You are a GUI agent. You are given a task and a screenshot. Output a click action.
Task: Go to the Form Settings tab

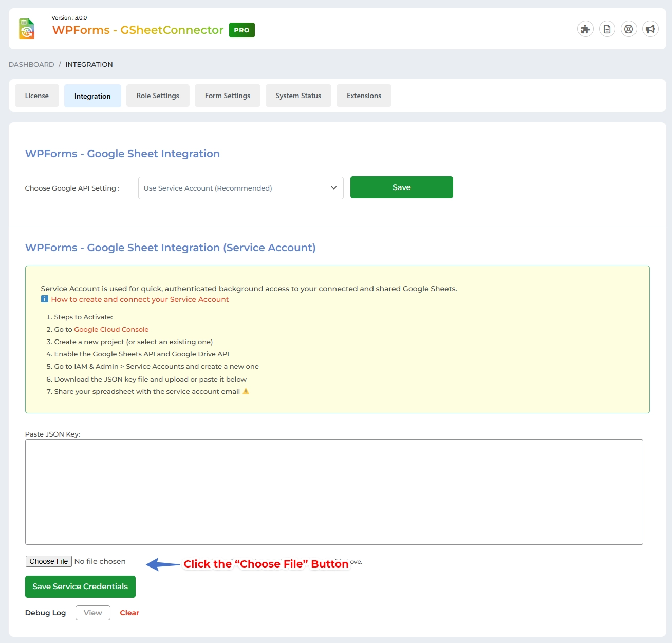point(228,96)
